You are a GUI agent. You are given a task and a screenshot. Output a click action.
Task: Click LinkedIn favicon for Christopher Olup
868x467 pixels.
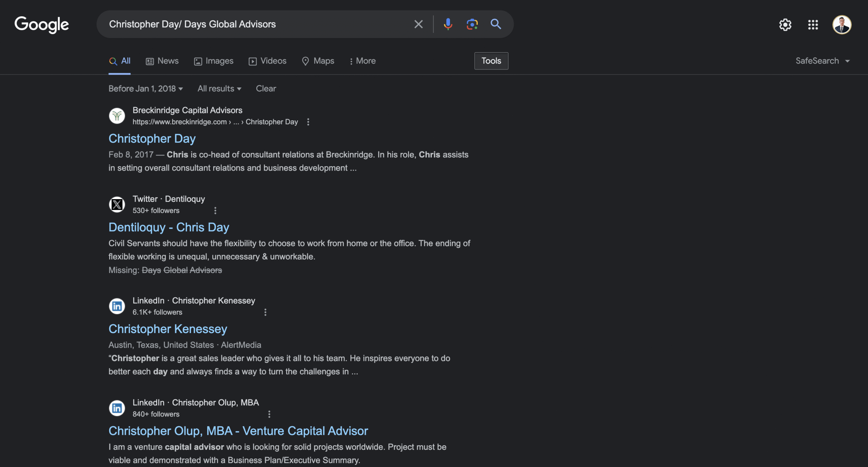[x=117, y=408]
